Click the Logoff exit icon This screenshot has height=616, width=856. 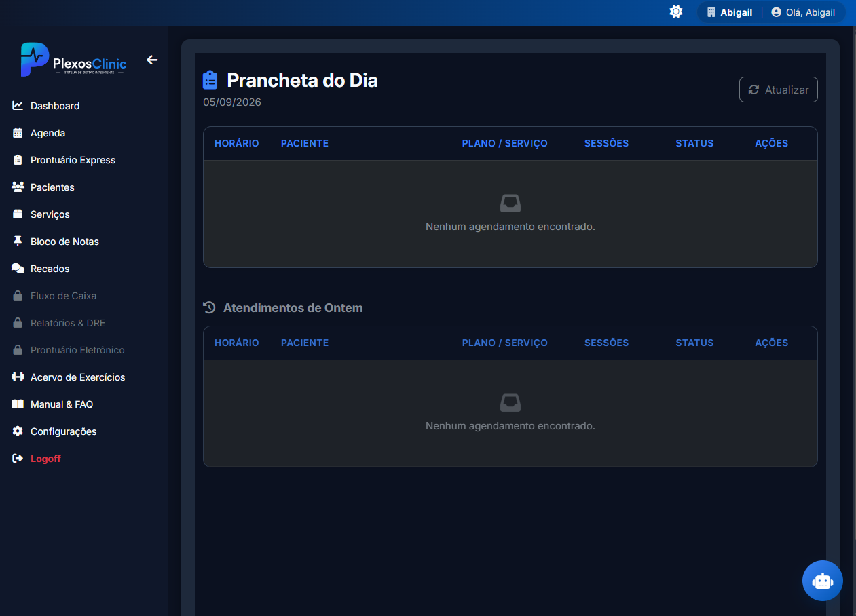coord(18,459)
